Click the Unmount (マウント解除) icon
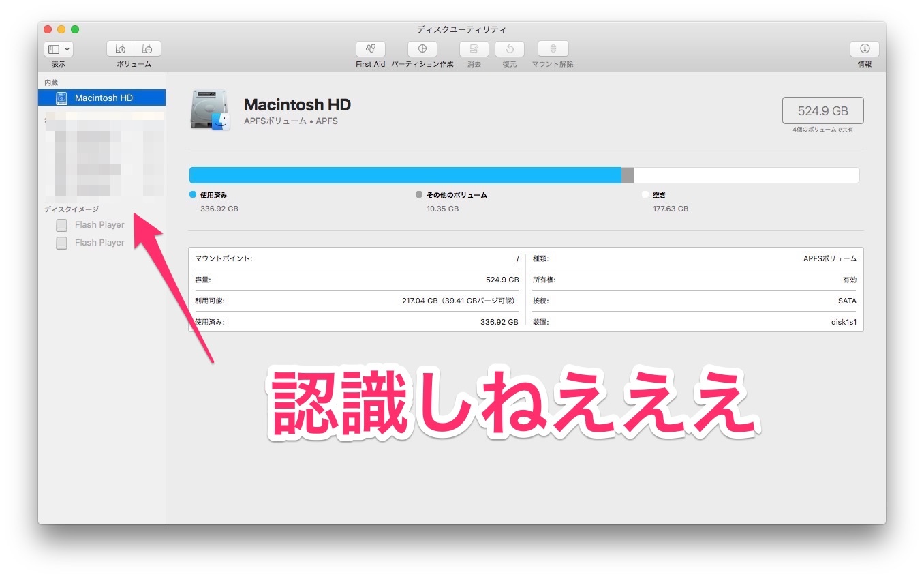Screen dimensions: 924x579 pyautogui.click(x=553, y=49)
